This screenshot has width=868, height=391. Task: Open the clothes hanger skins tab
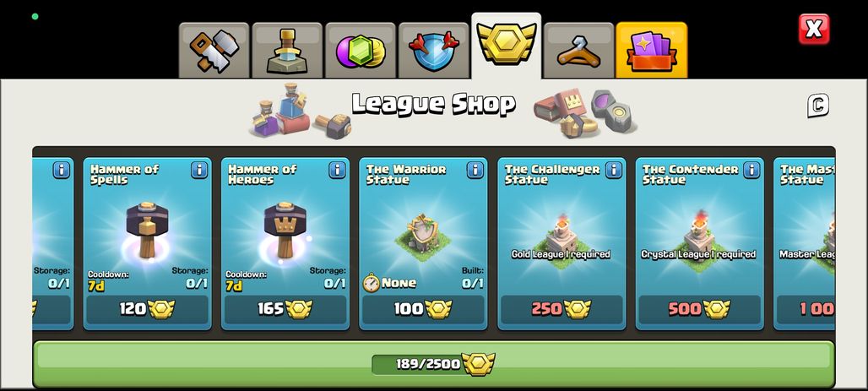tap(578, 51)
